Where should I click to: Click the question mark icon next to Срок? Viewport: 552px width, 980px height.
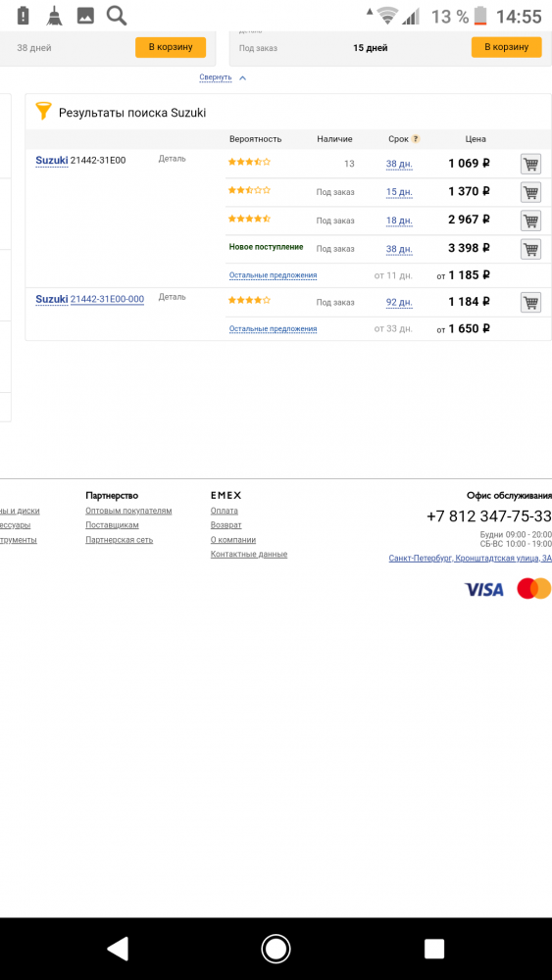tap(416, 139)
